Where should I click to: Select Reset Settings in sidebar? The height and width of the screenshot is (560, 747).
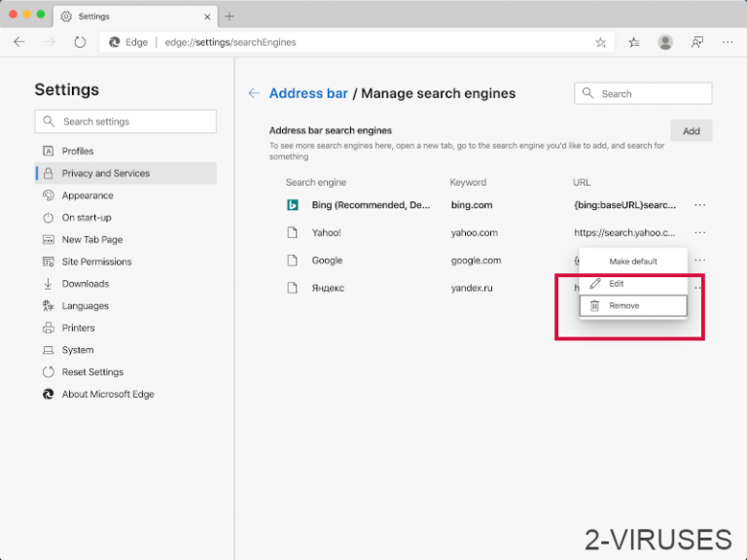92,372
